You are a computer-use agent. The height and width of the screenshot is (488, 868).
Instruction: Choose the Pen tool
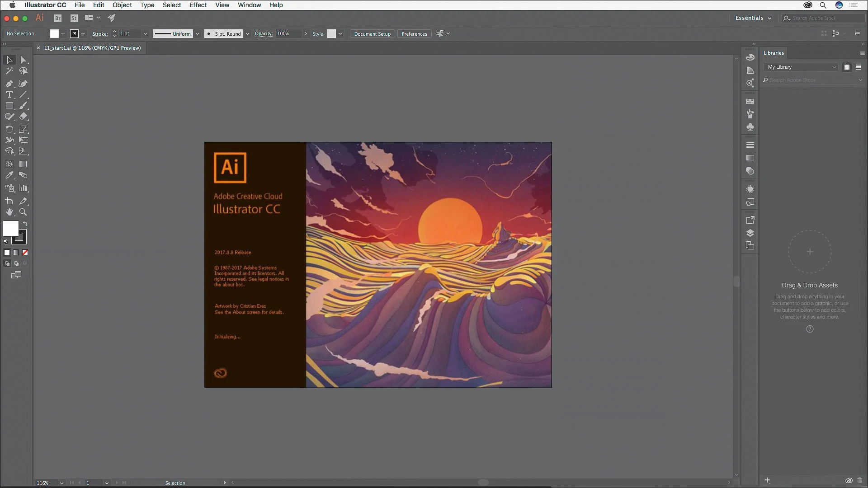click(9, 84)
